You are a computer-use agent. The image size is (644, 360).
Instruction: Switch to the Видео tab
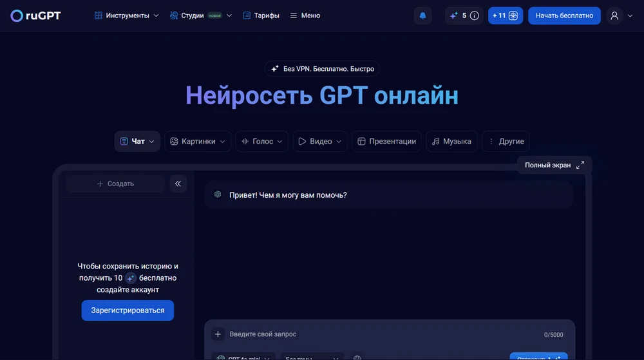point(320,141)
